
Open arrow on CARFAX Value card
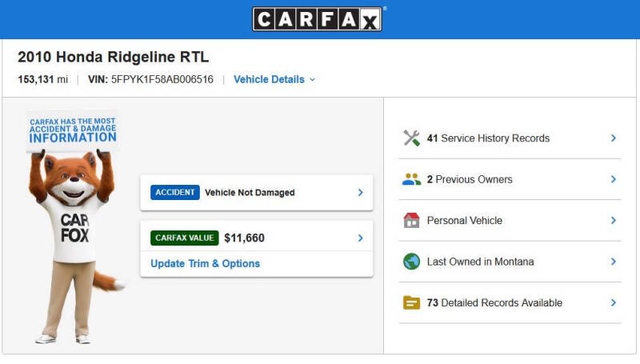click(360, 238)
